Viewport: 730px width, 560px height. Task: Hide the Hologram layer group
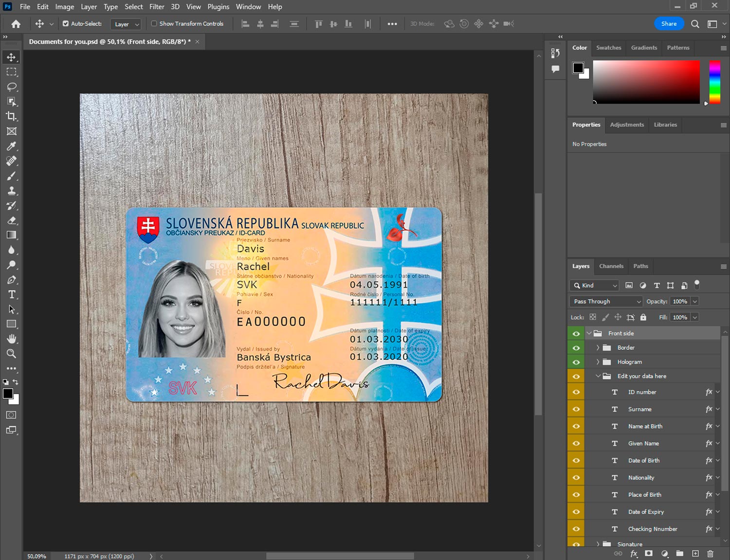point(576,362)
